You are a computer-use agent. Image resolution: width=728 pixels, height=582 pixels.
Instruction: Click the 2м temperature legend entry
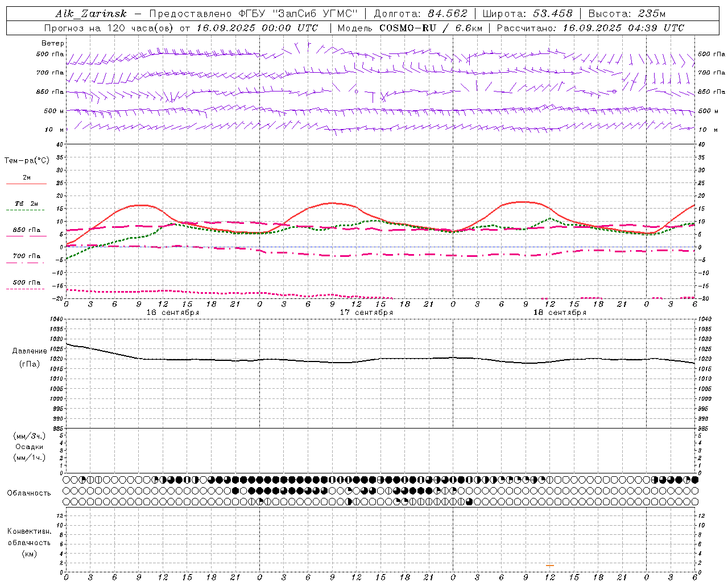pyautogui.click(x=27, y=177)
